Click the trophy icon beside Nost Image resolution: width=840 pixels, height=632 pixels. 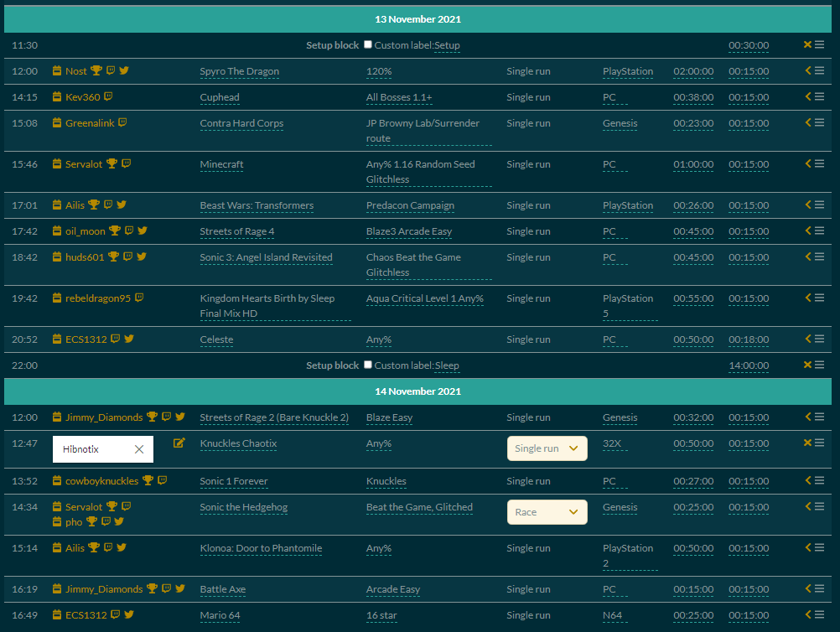[96, 70]
